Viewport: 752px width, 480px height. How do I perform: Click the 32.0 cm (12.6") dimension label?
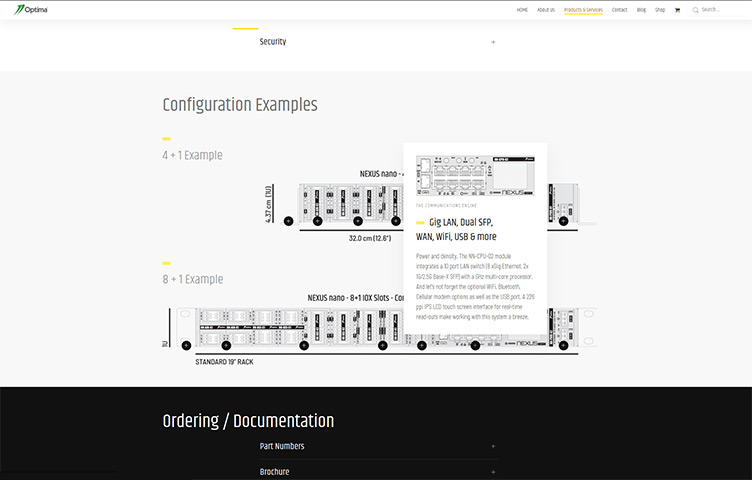[x=370, y=238]
